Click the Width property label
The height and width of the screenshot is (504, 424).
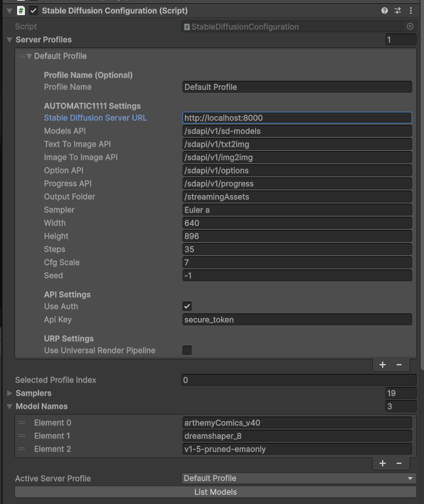(54, 223)
